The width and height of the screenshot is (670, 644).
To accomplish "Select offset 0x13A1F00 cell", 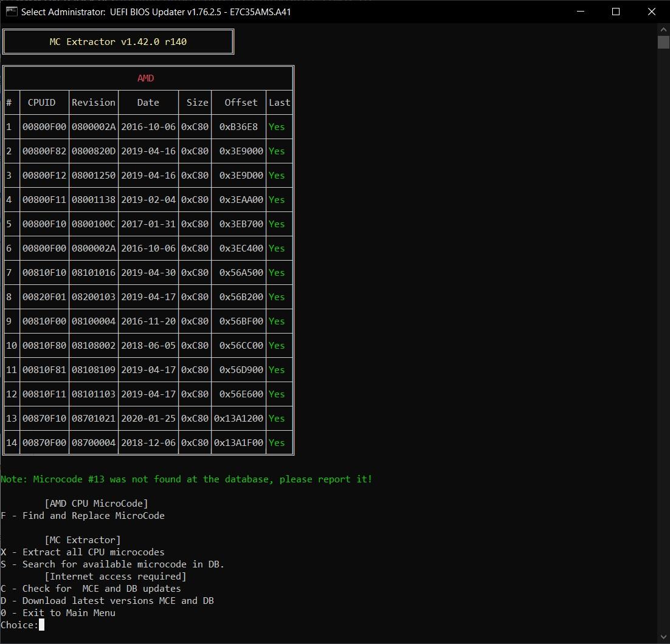I will (238, 444).
